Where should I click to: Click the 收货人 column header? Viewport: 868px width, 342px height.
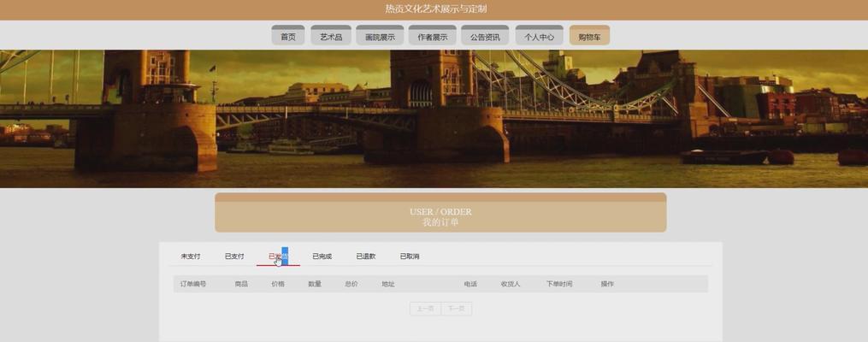pyautogui.click(x=511, y=284)
